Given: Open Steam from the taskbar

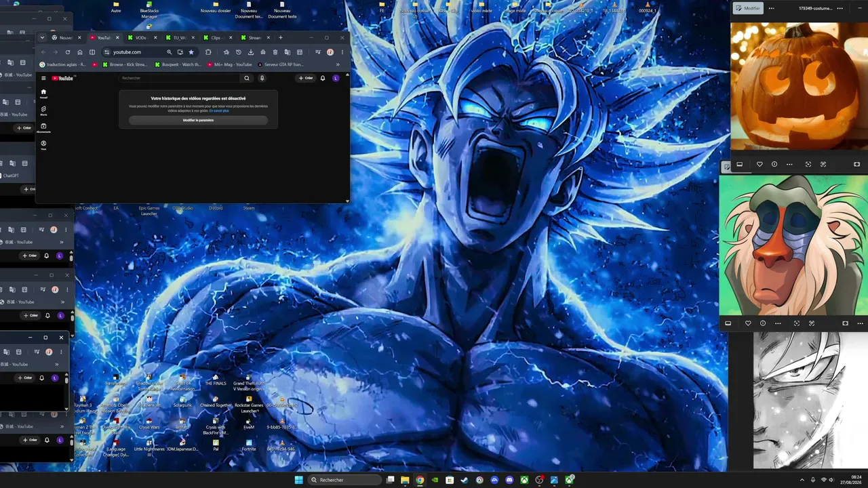Looking at the screenshot, I should coord(465,480).
